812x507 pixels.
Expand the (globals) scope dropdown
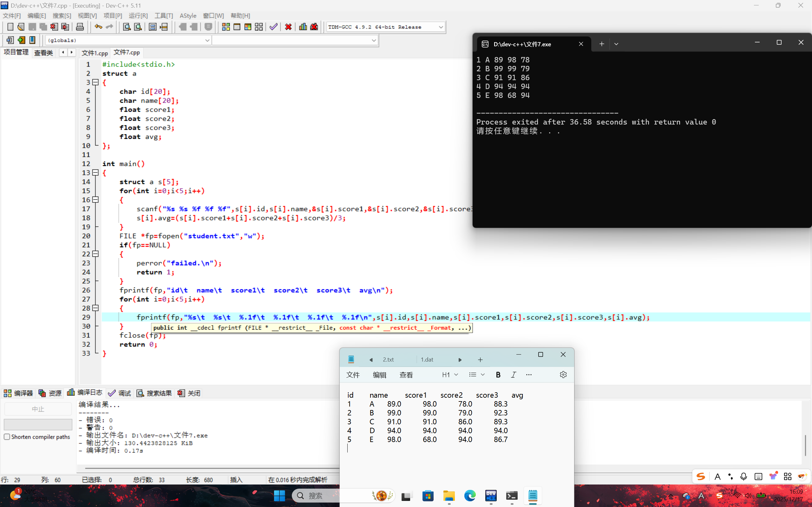pyautogui.click(x=207, y=41)
